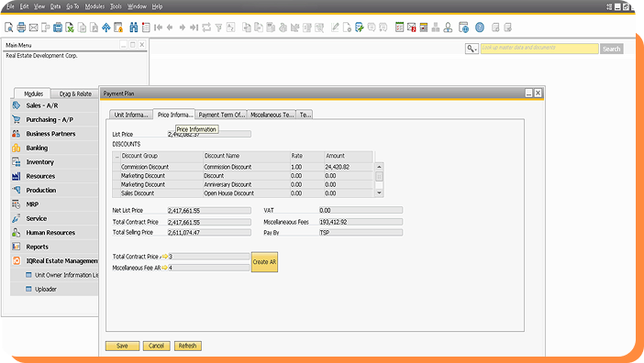The height and width of the screenshot is (363, 644).
Task: Click the Create AR button
Action: point(264,261)
